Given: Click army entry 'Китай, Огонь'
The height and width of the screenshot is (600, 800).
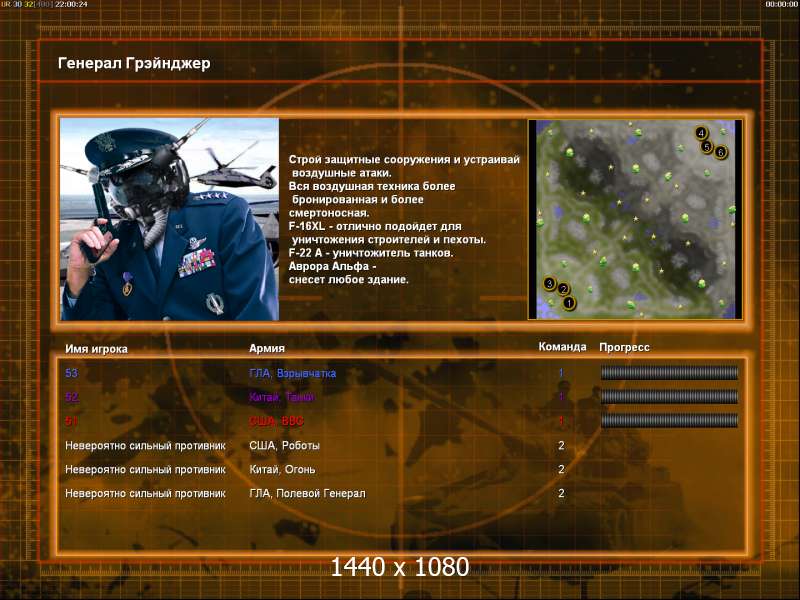Looking at the screenshot, I should pyautogui.click(x=282, y=469).
